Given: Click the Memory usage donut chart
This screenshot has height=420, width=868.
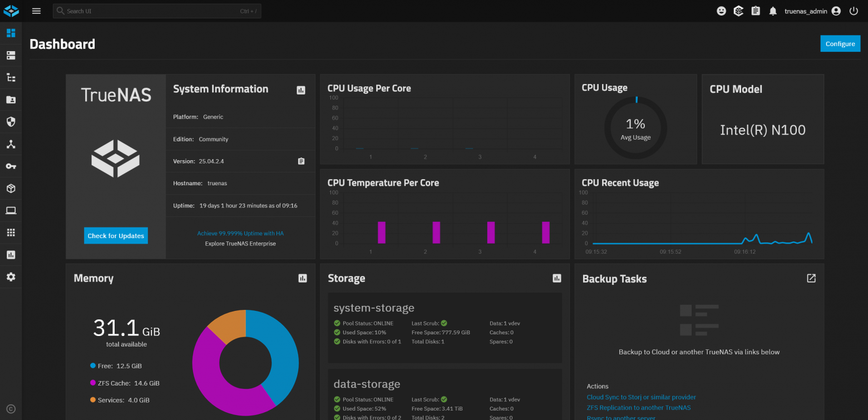Looking at the screenshot, I should (x=245, y=363).
